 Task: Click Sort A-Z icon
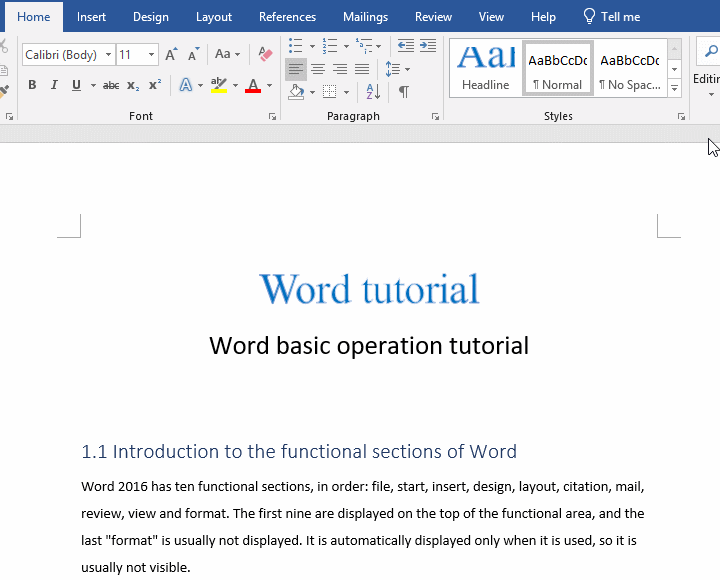point(373,92)
